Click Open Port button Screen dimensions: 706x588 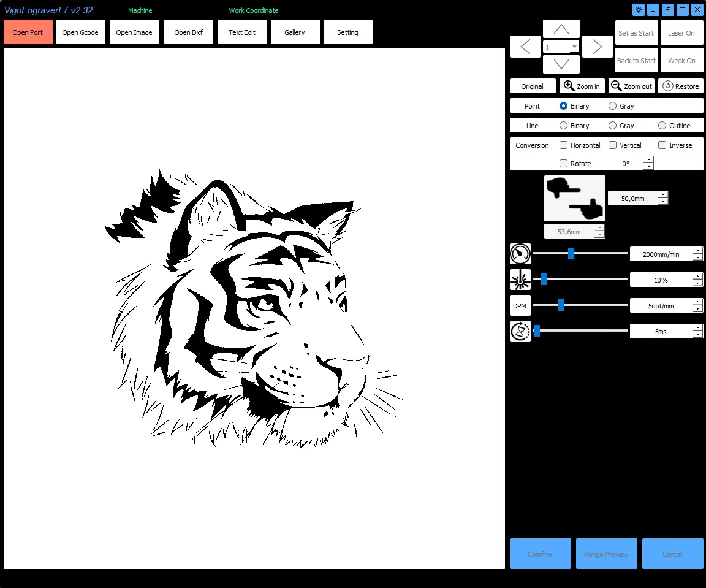coord(28,32)
